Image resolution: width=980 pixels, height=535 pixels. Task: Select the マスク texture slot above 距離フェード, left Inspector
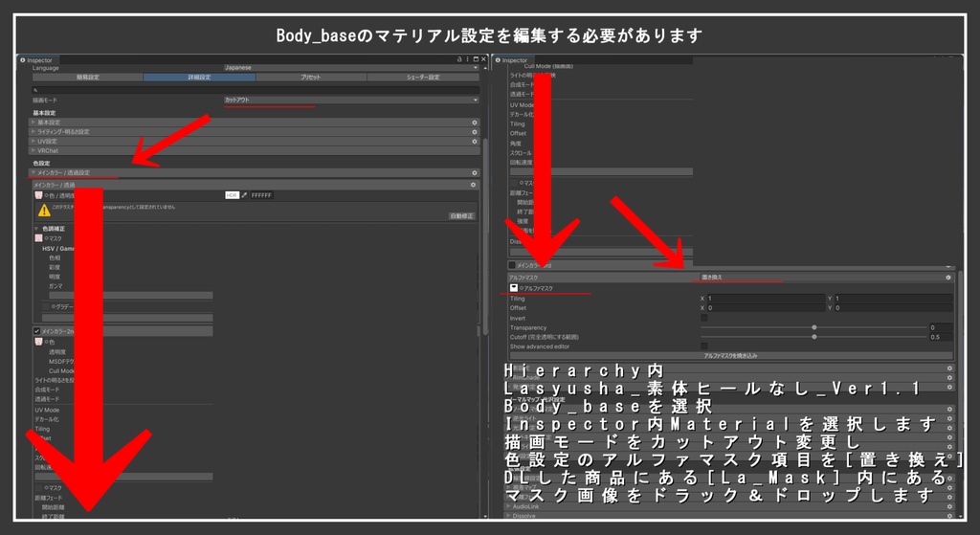pyautogui.click(x=38, y=487)
